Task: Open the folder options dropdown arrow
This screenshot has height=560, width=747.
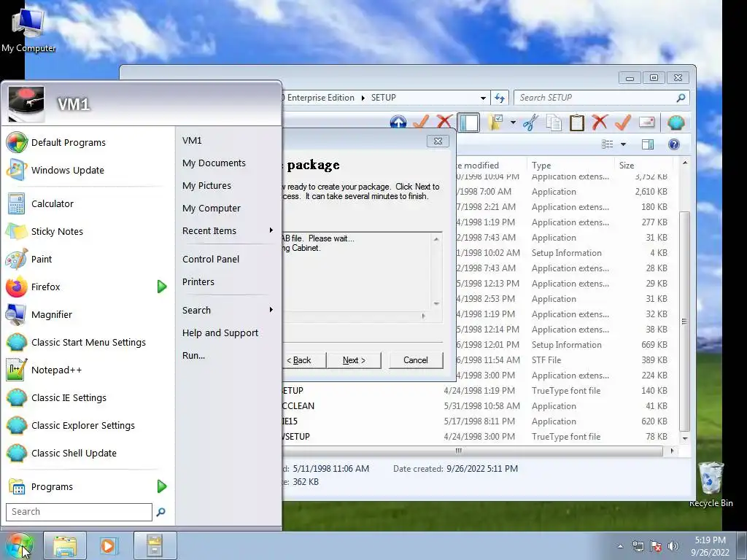Action: click(513, 122)
